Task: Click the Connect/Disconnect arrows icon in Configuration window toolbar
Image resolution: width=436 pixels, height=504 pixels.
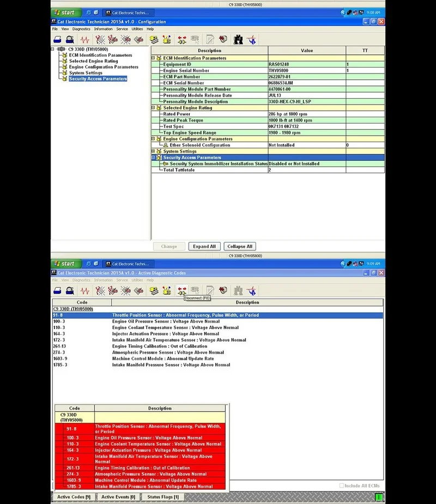Action: 181,40
